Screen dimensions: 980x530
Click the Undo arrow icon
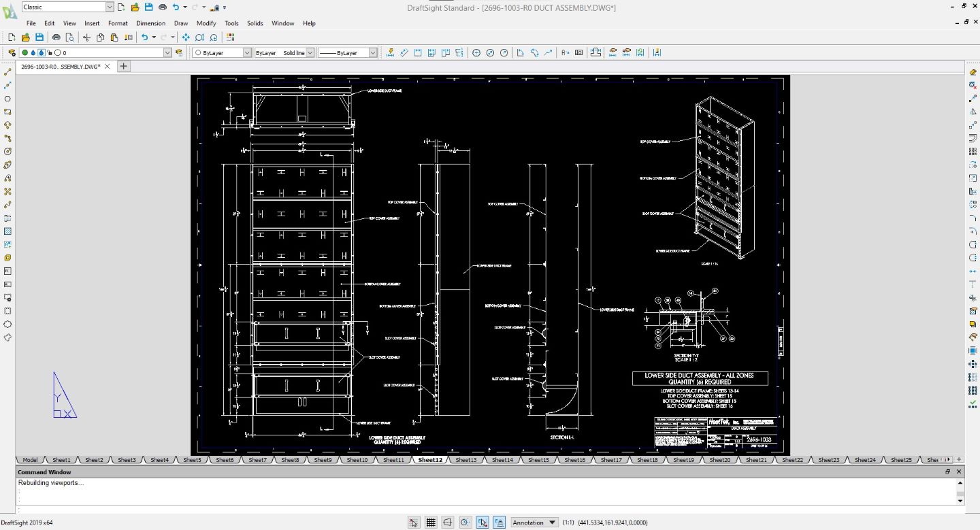point(144,37)
